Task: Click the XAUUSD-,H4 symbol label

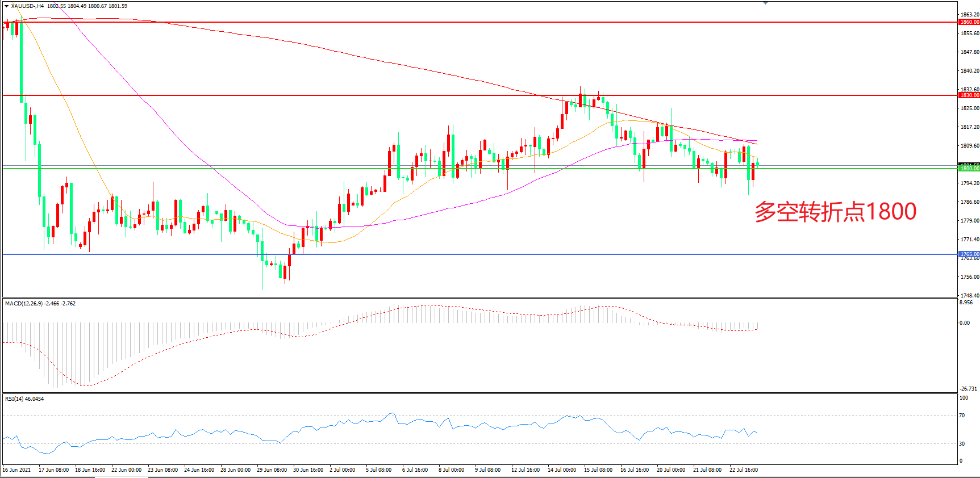Action: point(27,6)
